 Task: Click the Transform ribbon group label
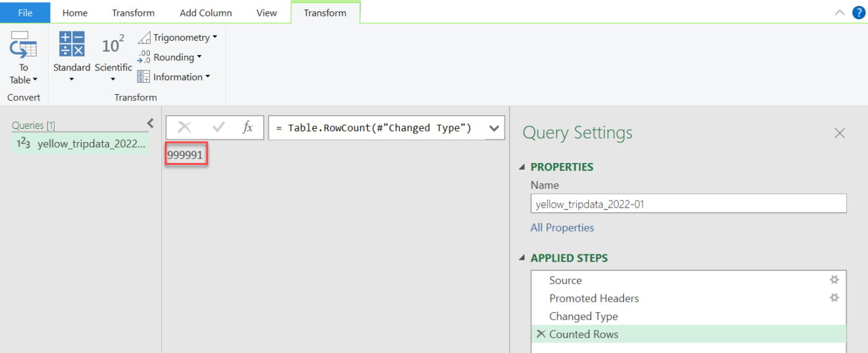tap(135, 97)
